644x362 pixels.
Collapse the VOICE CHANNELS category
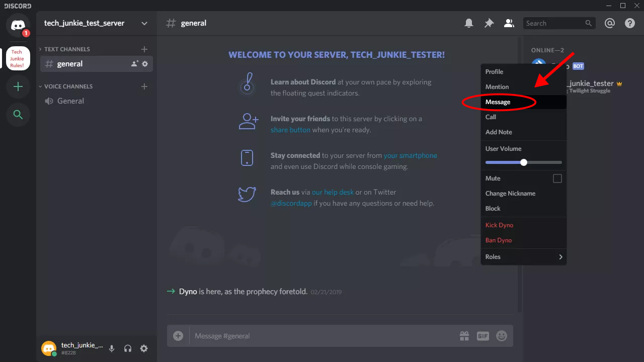pos(65,86)
